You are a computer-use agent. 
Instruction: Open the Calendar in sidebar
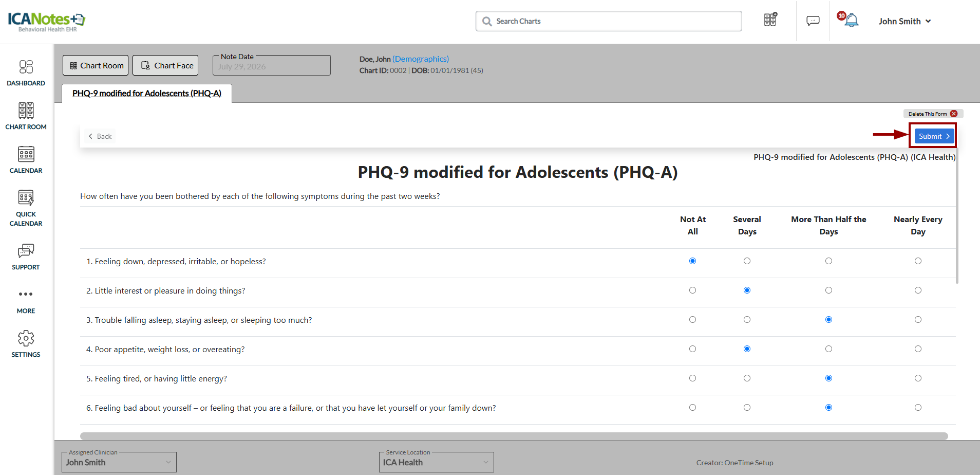coord(26,160)
